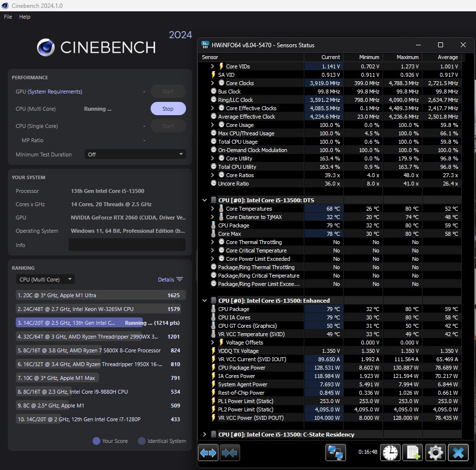Open the File menu
Viewport: 476px width, 470px height.
[x=8, y=17]
